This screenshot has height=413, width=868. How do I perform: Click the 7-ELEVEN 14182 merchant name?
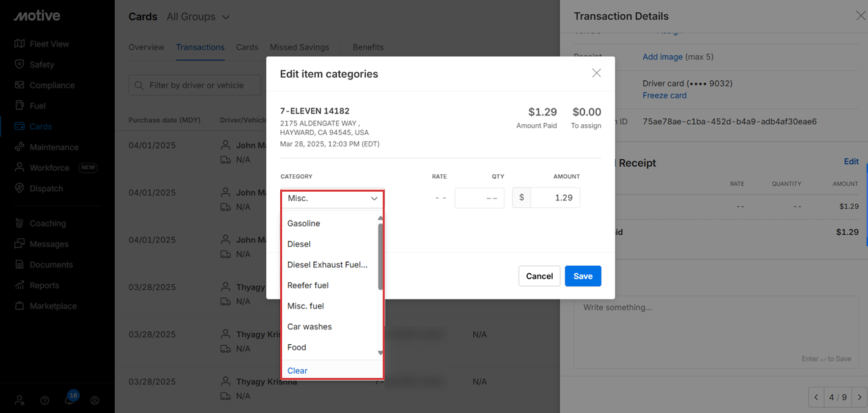315,111
